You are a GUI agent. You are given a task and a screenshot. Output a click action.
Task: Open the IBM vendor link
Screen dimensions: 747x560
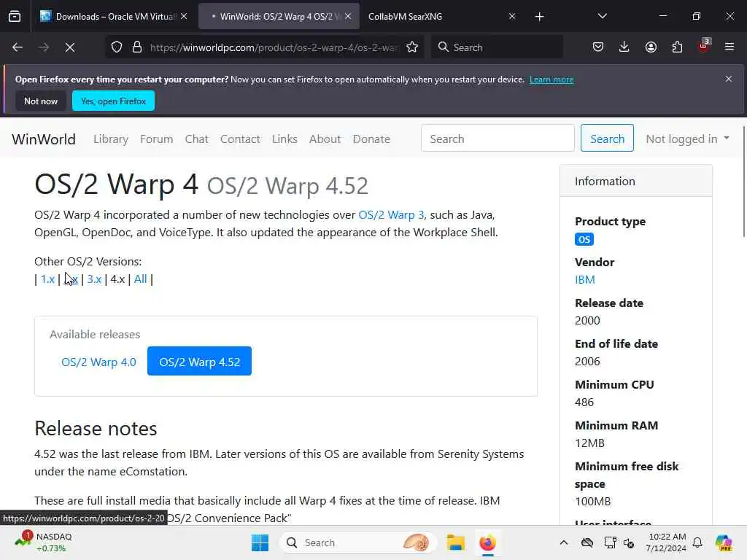point(585,279)
